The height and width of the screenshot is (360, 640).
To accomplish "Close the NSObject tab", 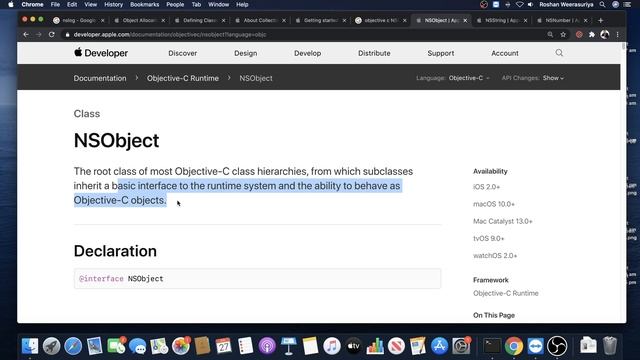I will 465,20.
